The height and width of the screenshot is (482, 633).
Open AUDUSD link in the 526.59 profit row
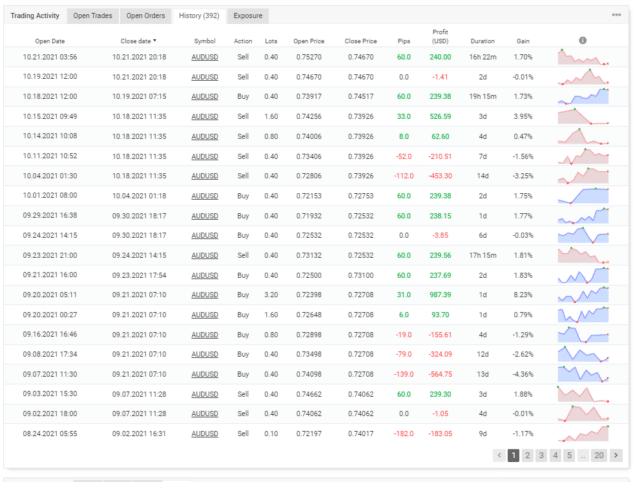(205, 117)
